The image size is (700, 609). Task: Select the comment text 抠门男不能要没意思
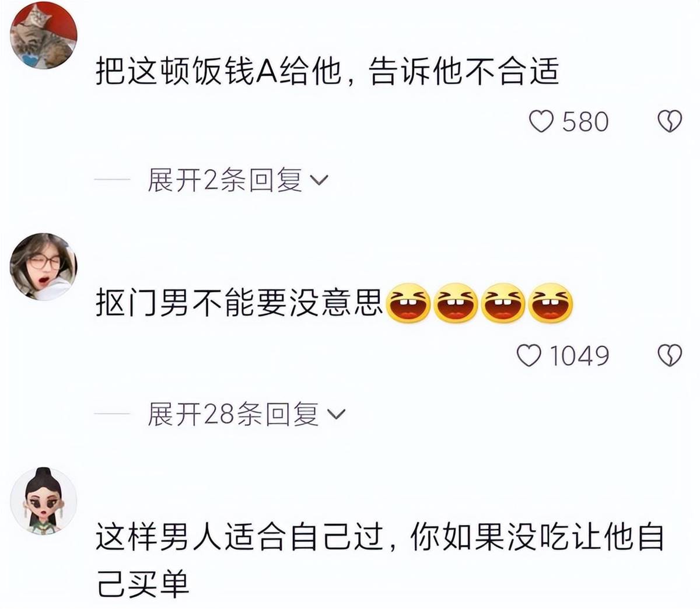pyautogui.click(x=239, y=303)
